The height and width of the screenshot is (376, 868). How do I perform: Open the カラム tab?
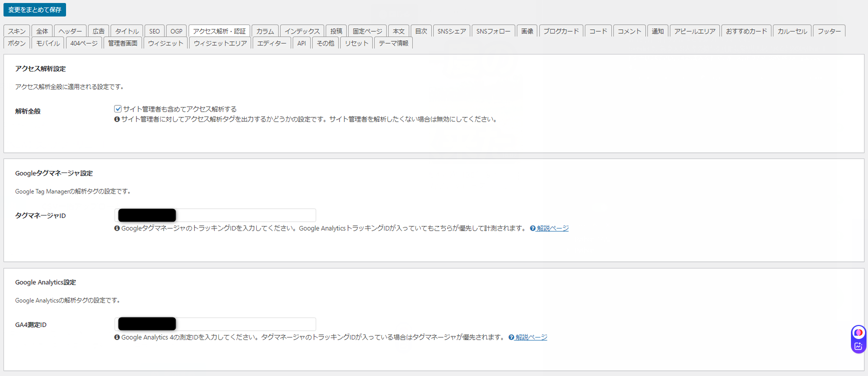click(265, 31)
